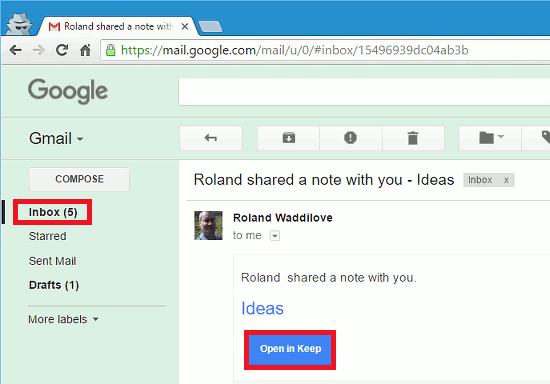
Task: Open the Ideas note link
Action: (x=262, y=309)
